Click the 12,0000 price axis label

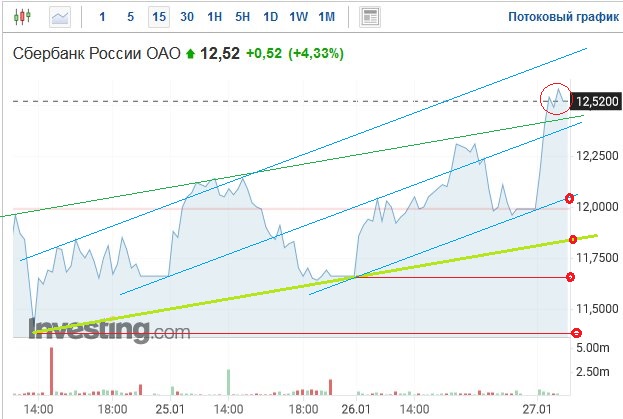[x=598, y=207]
